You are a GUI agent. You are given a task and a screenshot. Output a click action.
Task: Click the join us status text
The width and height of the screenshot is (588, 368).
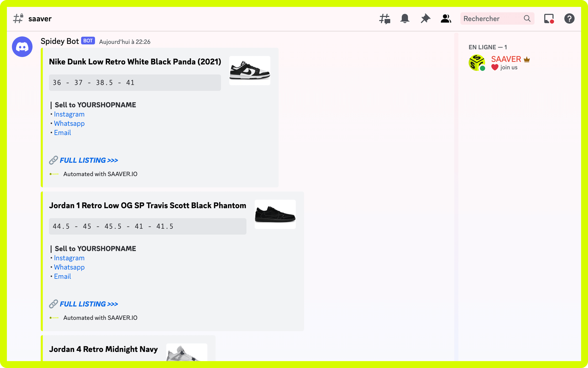point(509,67)
